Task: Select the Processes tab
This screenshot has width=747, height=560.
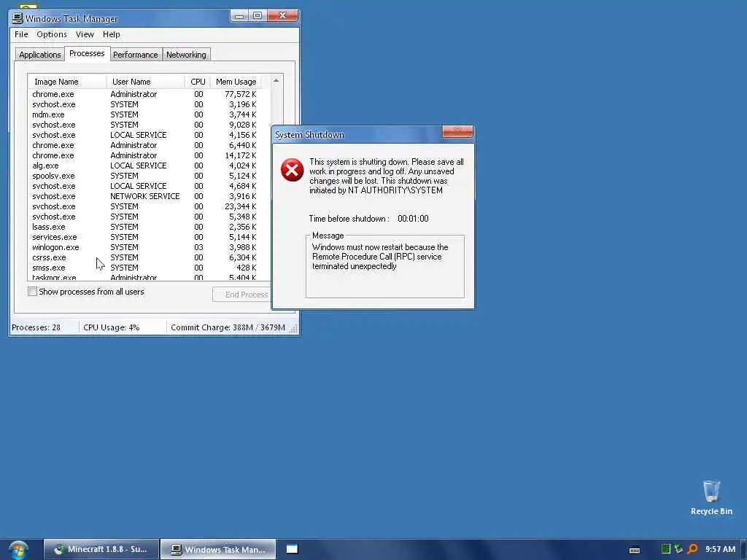Action: tap(87, 53)
